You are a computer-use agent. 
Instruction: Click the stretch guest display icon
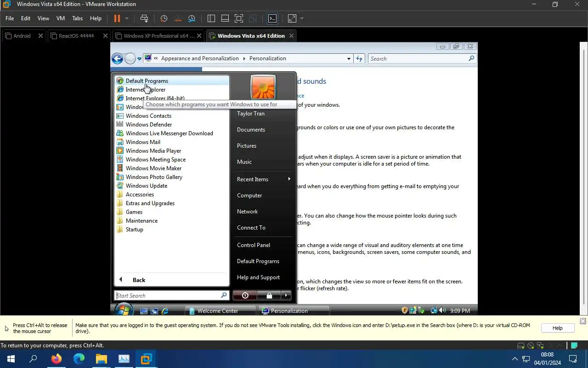tap(292, 18)
